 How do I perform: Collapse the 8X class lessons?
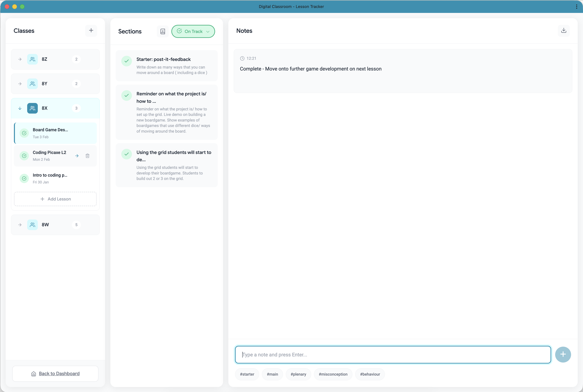pos(20,108)
